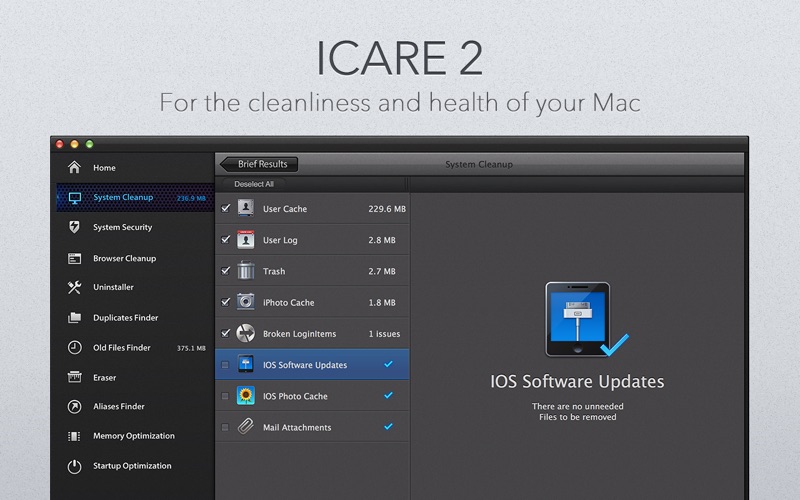Click the blue checkmark on IOS Photo Cache row
This screenshot has height=500, width=800.
pyautogui.click(x=388, y=395)
